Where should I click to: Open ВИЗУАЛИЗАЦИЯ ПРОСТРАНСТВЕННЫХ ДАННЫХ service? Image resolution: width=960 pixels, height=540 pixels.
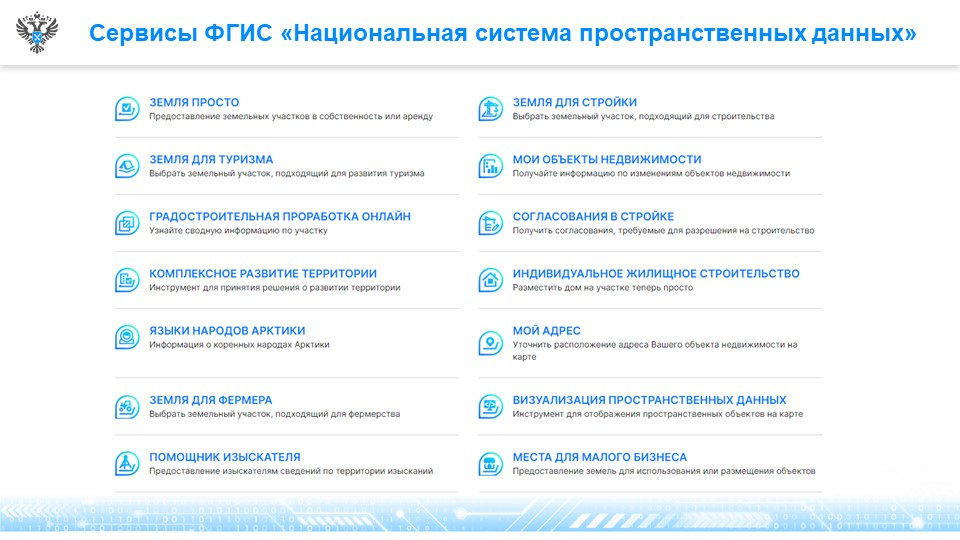click(649, 400)
